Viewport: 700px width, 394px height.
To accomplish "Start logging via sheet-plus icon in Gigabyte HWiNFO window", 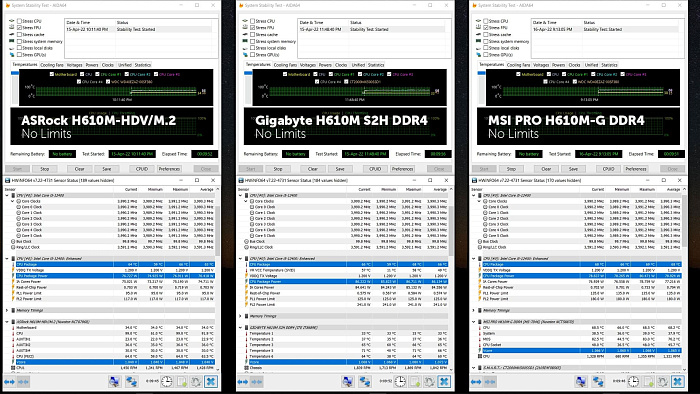I will click(x=416, y=382).
